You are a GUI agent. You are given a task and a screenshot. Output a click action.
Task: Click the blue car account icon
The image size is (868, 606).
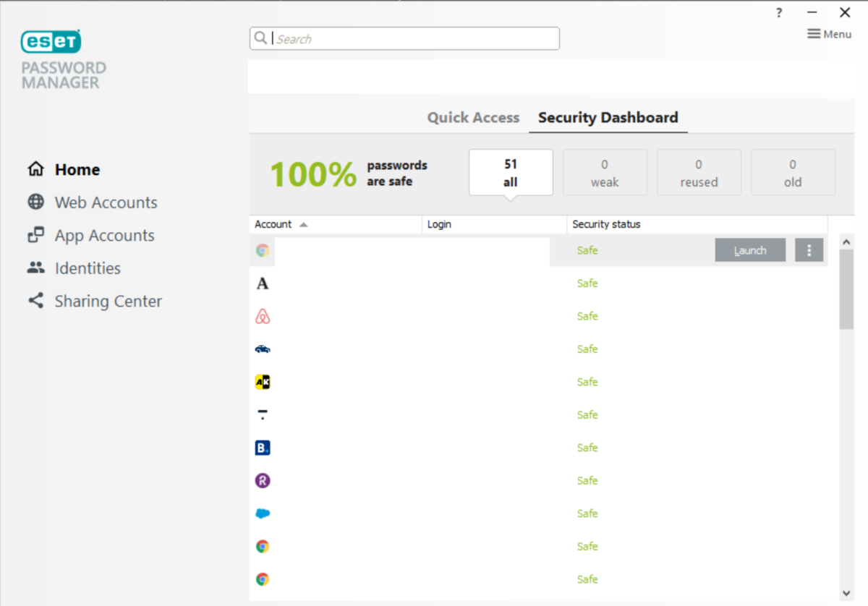pyautogui.click(x=263, y=349)
